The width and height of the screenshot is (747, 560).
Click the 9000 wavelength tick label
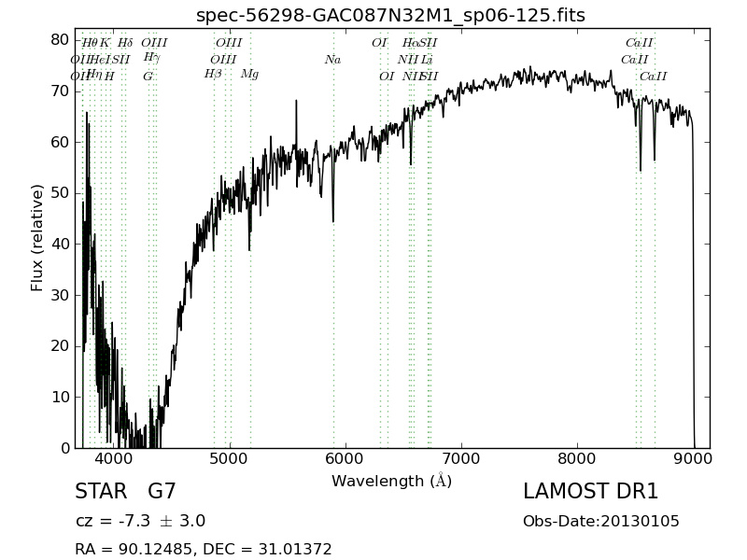click(x=694, y=459)
